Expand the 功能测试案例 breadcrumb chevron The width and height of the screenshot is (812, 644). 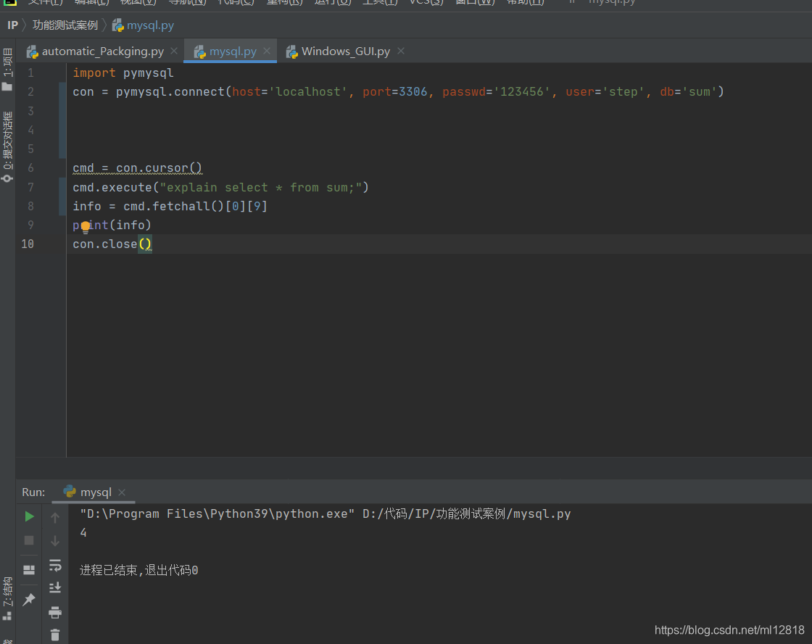[x=106, y=25]
